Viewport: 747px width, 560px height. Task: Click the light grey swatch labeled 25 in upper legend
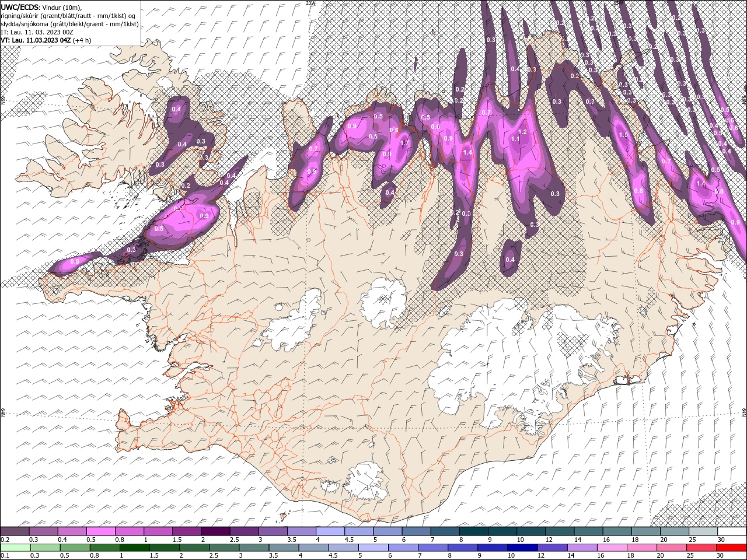click(x=703, y=531)
